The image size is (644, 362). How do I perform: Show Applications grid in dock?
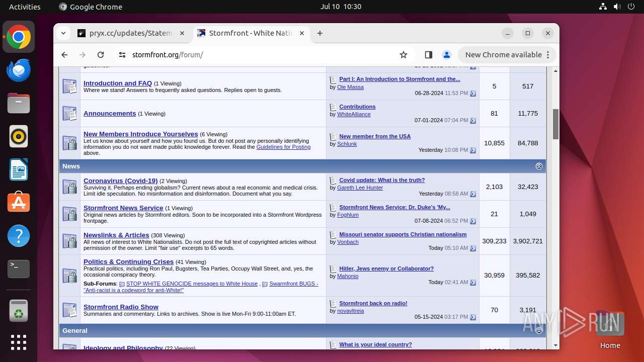click(x=19, y=342)
